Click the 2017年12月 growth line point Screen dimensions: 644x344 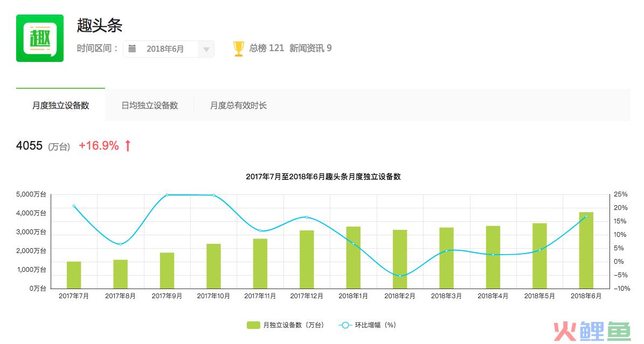pyautogui.click(x=307, y=217)
